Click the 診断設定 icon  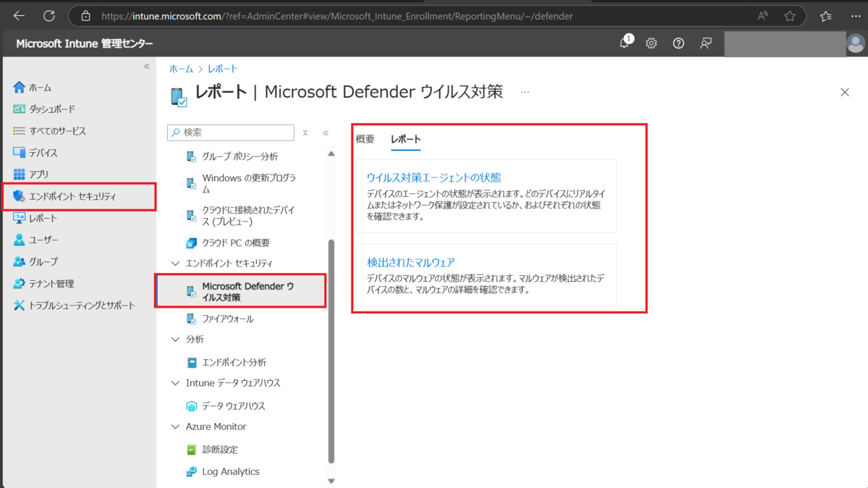pyautogui.click(x=192, y=450)
